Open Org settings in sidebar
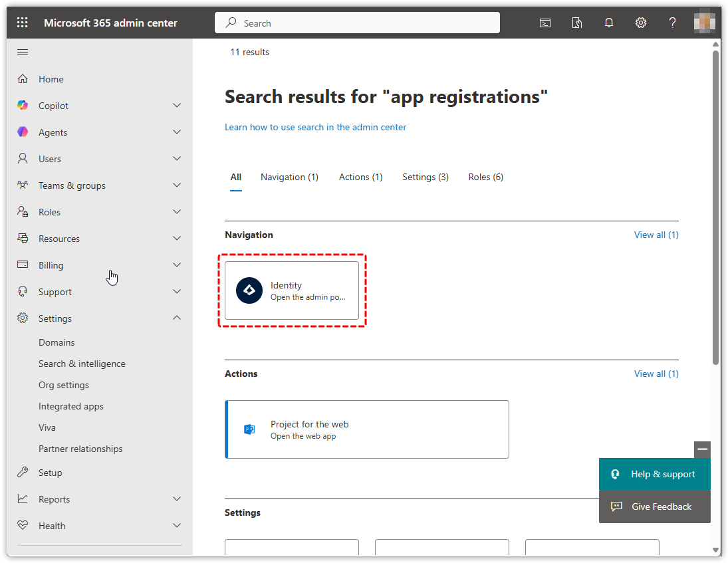The height and width of the screenshot is (563, 728). (x=64, y=385)
